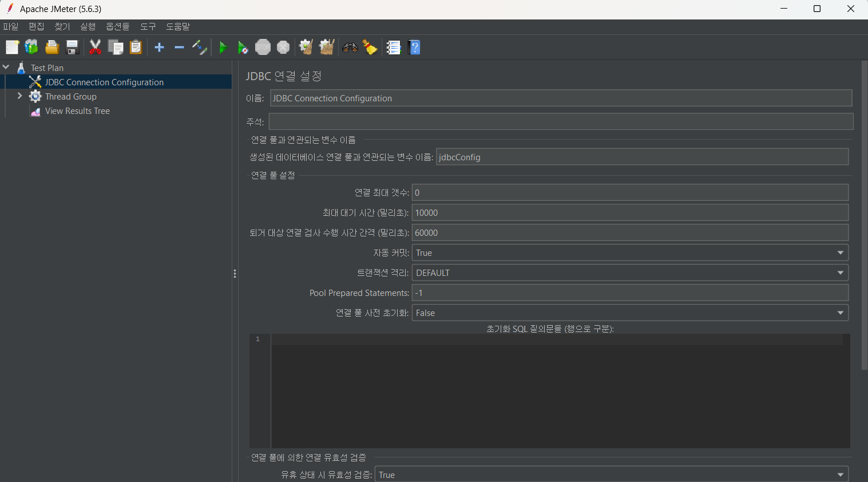This screenshot has height=482, width=868.
Task: Click the 연결 풀 설정 section label
Action: (273, 175)
